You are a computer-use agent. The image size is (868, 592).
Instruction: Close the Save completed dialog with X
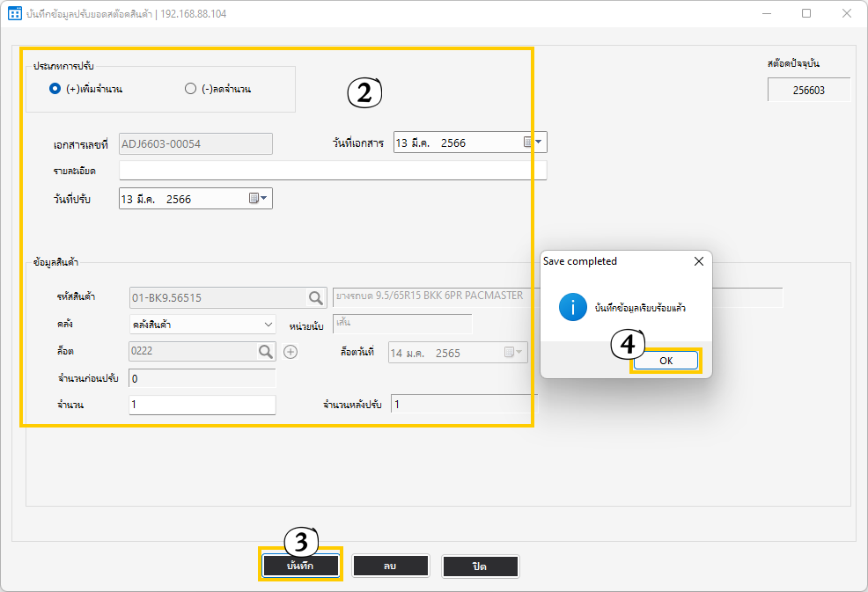tap(698, 261)
